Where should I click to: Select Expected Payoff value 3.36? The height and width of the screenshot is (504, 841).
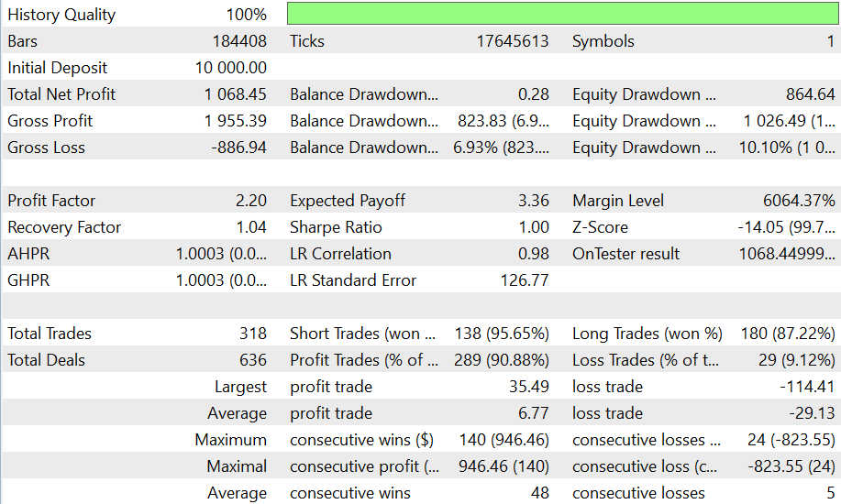(533, 201)
